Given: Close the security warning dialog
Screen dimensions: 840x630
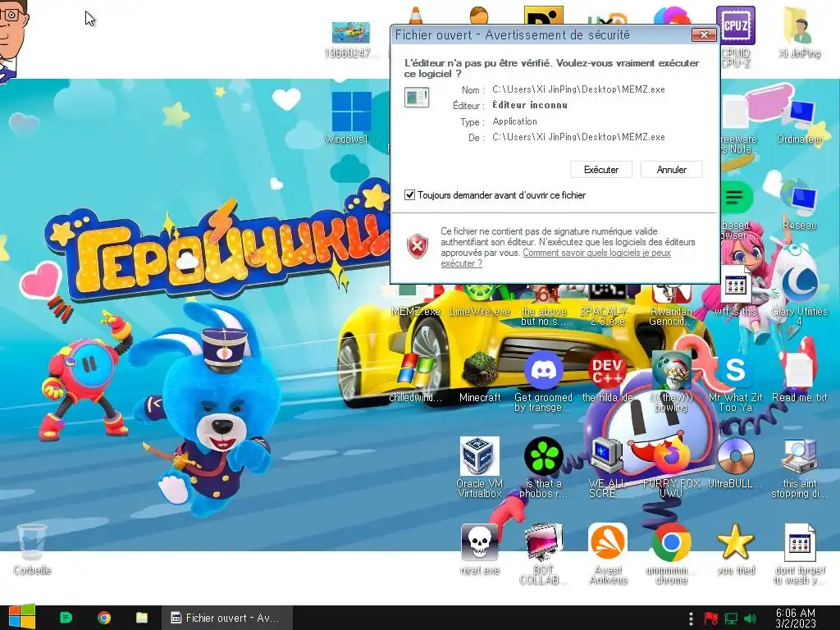Looking at the screenshot, I should coord(704,34).
